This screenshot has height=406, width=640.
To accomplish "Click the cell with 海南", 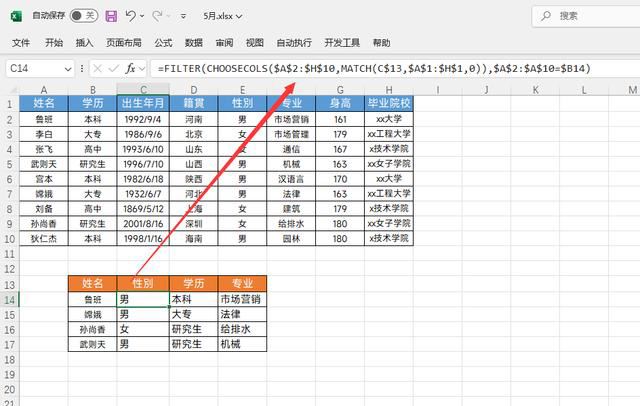I will point(194,239).
